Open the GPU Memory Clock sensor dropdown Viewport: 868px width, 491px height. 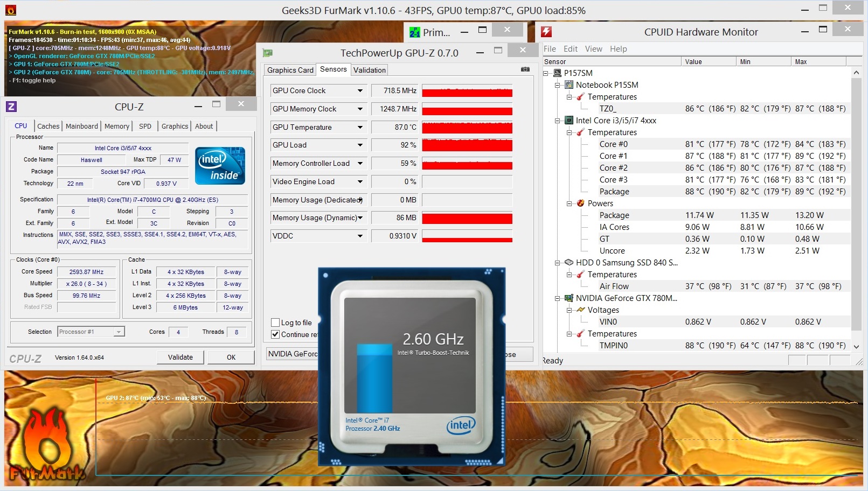tap(360, 109)
